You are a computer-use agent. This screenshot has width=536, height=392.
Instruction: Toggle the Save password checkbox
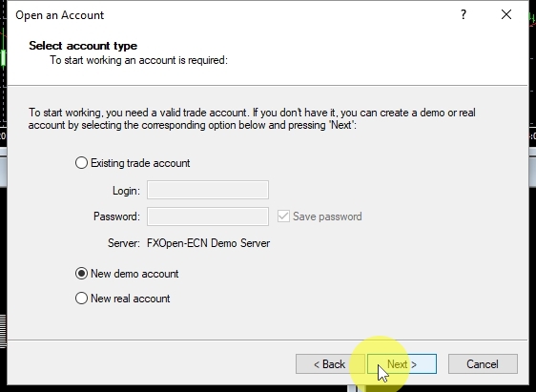[x=283, y=217]
